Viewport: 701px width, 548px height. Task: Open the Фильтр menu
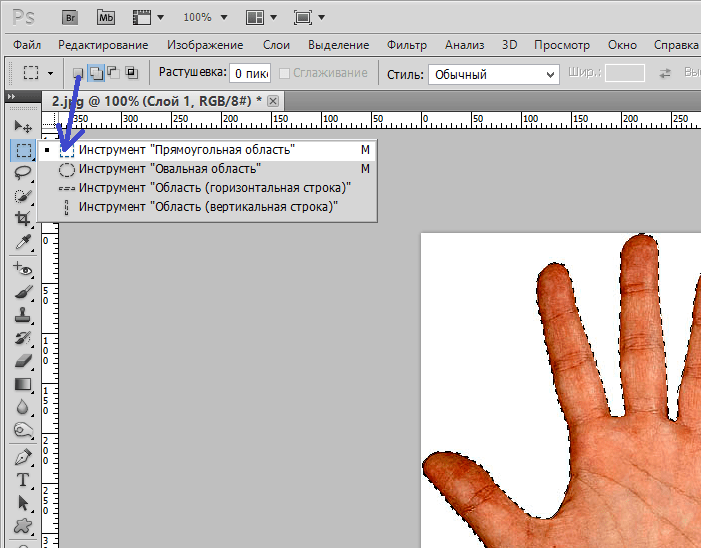click(x=406, y=45)
